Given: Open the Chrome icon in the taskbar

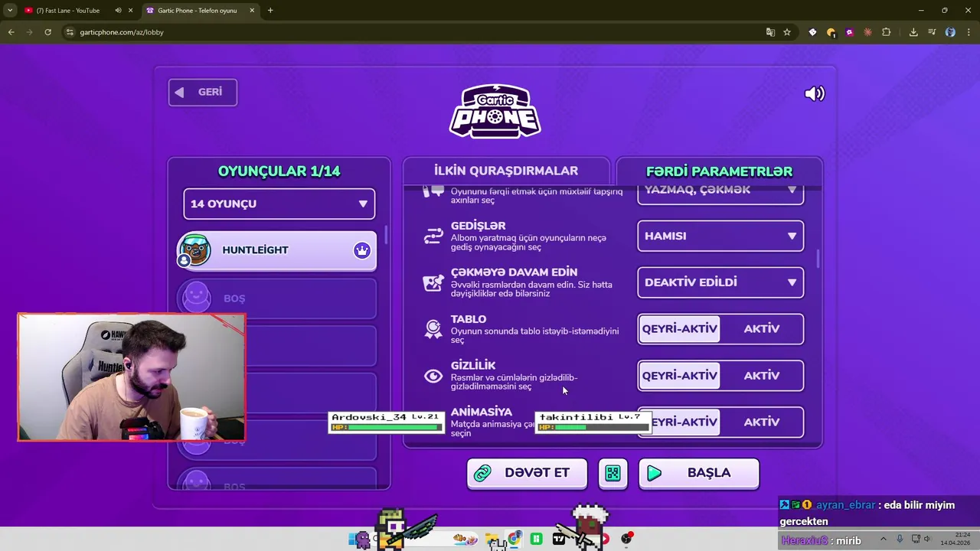Looking at the screenshot, I should [514, 539].
